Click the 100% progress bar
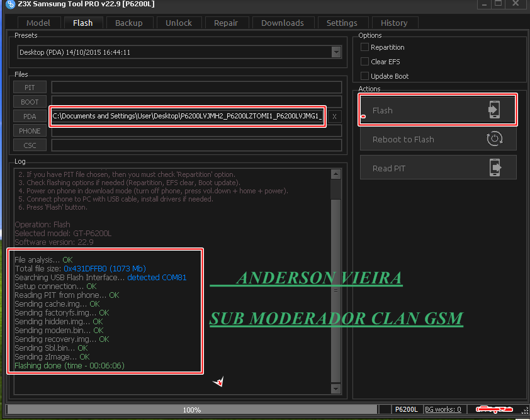 [x=191, y=409]
